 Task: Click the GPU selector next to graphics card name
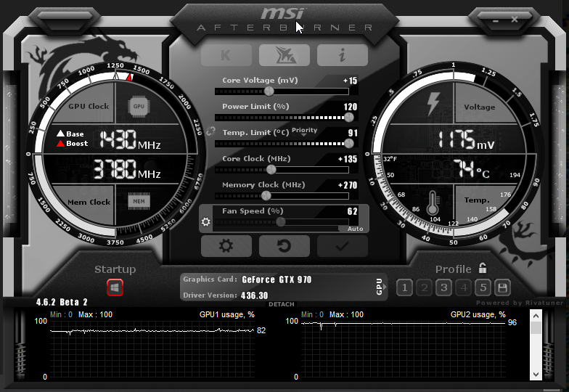379,287
